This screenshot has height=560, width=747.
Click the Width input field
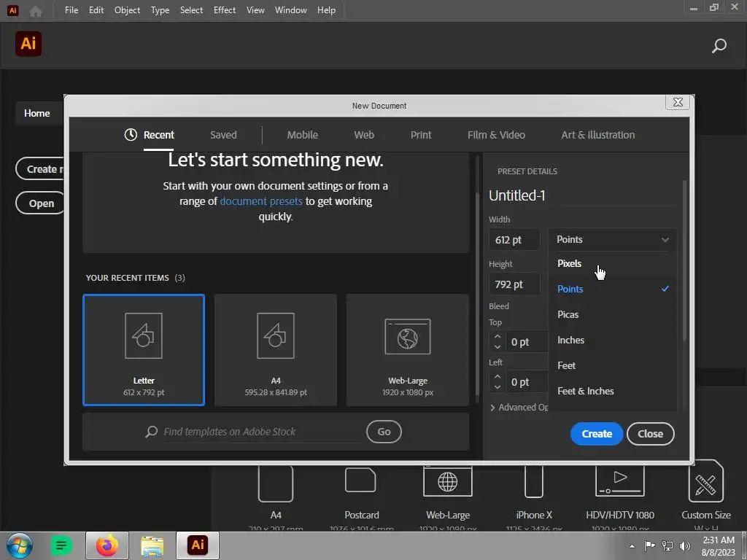coord(514,239)
